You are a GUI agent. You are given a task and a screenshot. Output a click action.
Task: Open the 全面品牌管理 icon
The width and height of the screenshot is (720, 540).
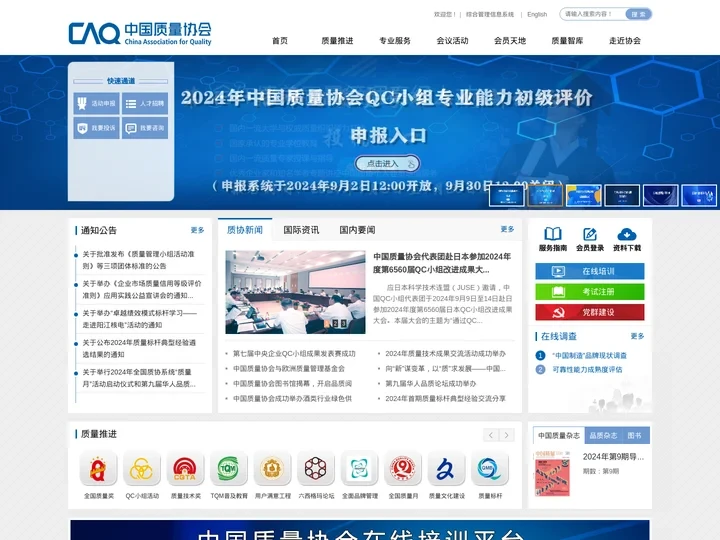tap(360, 469)
